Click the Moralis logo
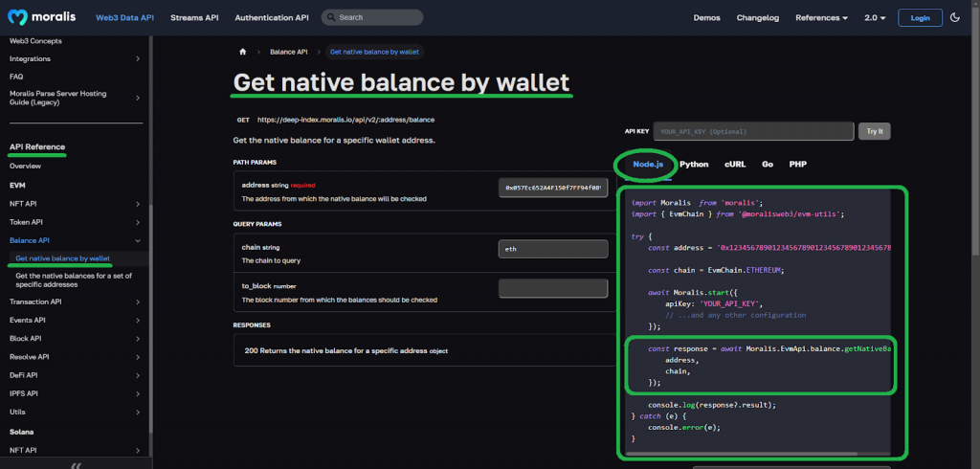 tap(42, 17)
